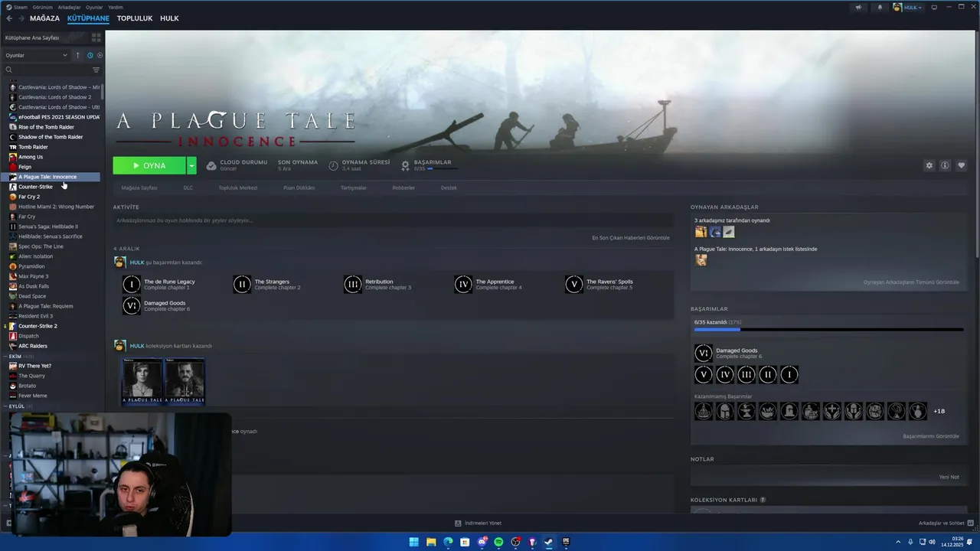Open Mağaza Sayfası game link

[139, 187]
